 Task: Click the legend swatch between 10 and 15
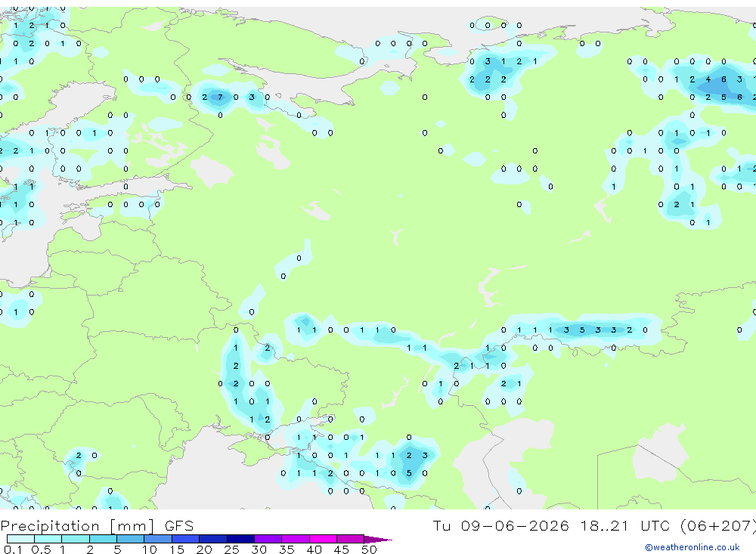(158, 539)
